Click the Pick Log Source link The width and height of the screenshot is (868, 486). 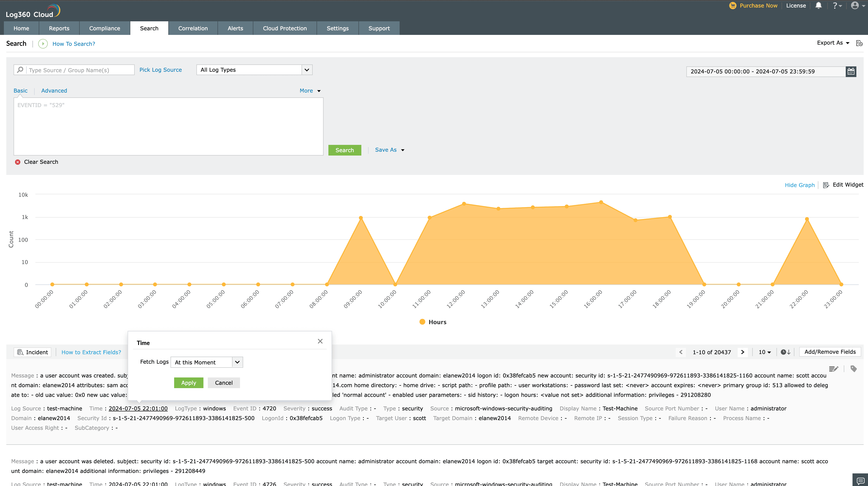click(x=160, y=70)
